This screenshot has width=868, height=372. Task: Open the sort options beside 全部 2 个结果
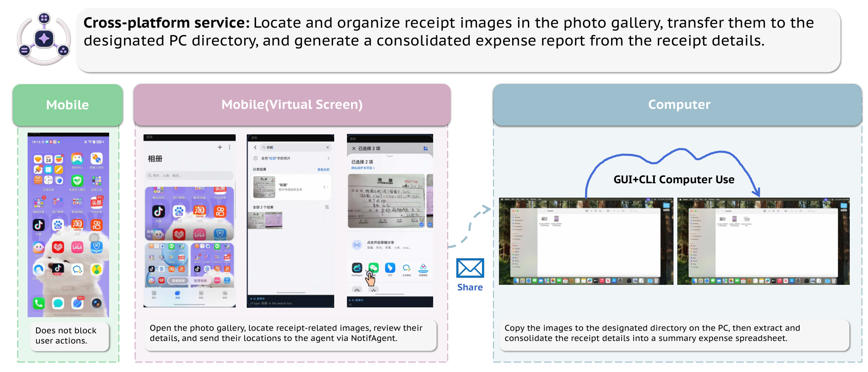coord(327,207)
